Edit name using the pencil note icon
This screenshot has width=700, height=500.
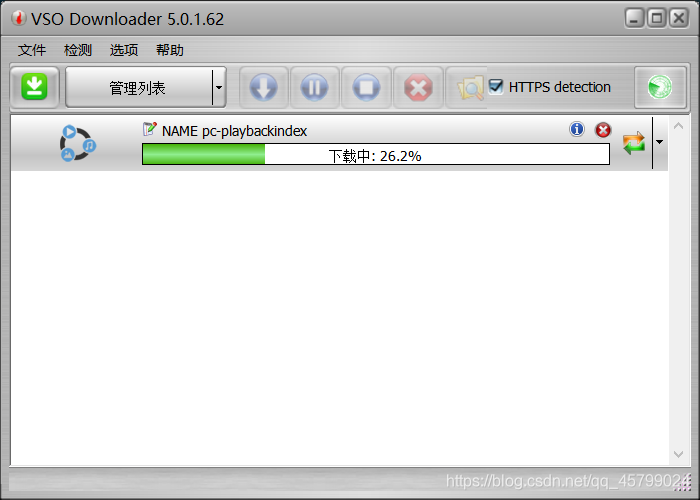tap(150, 129)
